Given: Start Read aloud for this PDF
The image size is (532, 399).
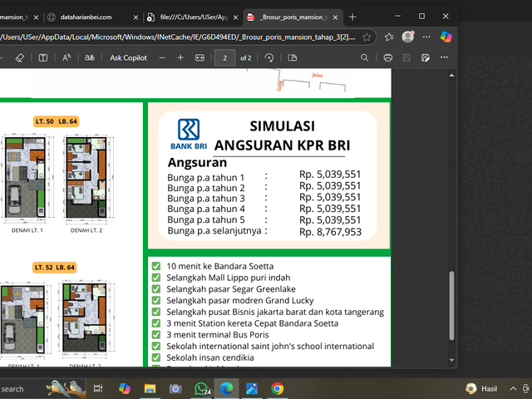Looking at the screenshot, I should click(66, 58).
